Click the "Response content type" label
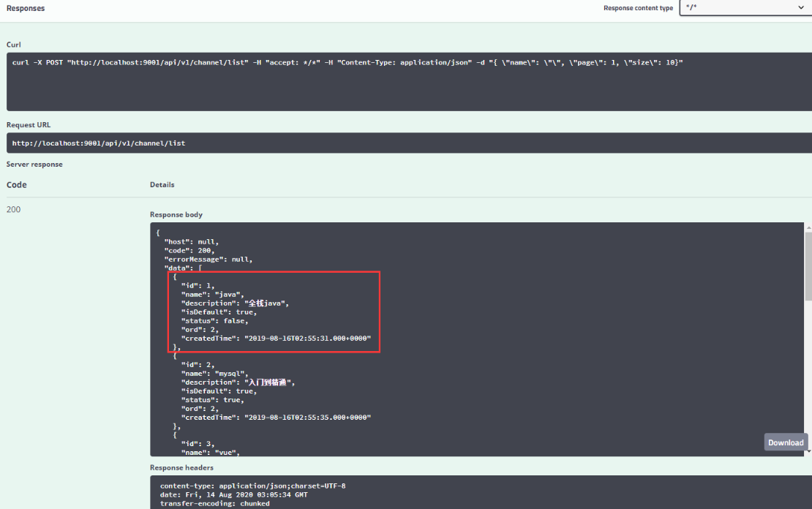 point(638,8)
